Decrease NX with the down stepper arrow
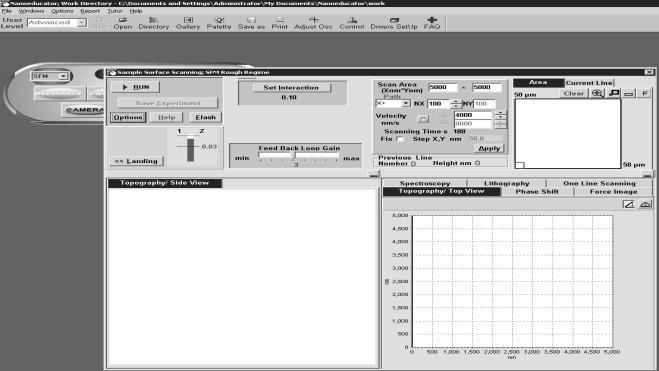Viewport: 659px width, 371px height. pyautogui.click(x=456, y=106)
